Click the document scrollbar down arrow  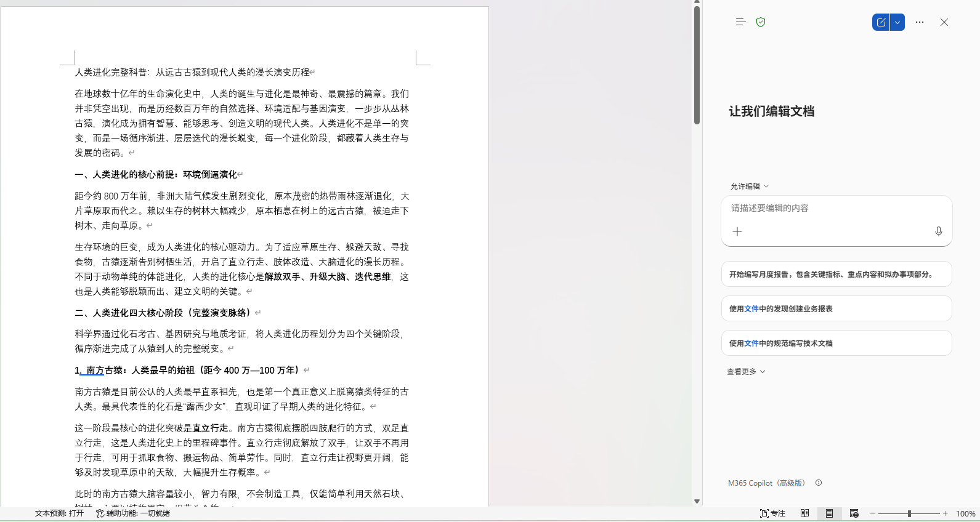pyautogui.click(x=697, y=501)
